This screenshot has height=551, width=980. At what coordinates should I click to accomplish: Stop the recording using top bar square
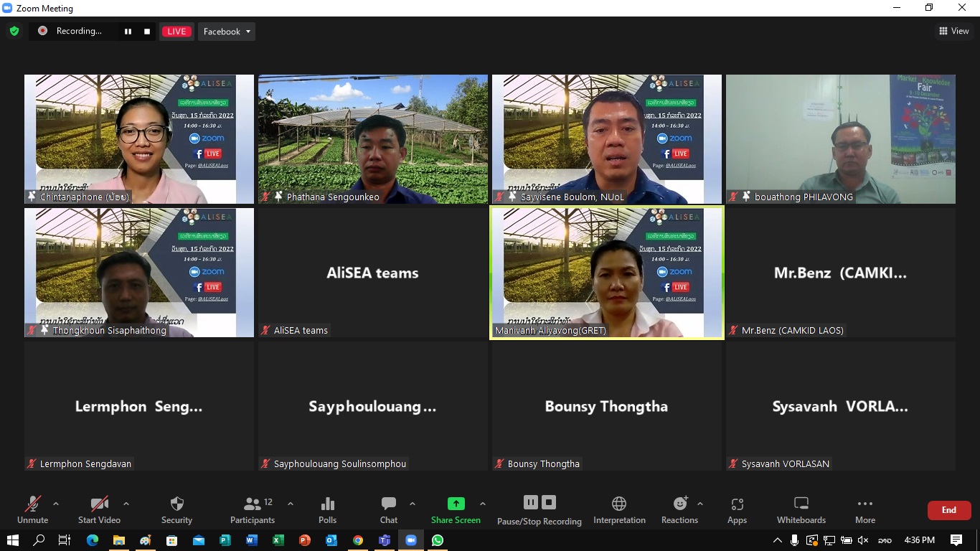(147, 32)
